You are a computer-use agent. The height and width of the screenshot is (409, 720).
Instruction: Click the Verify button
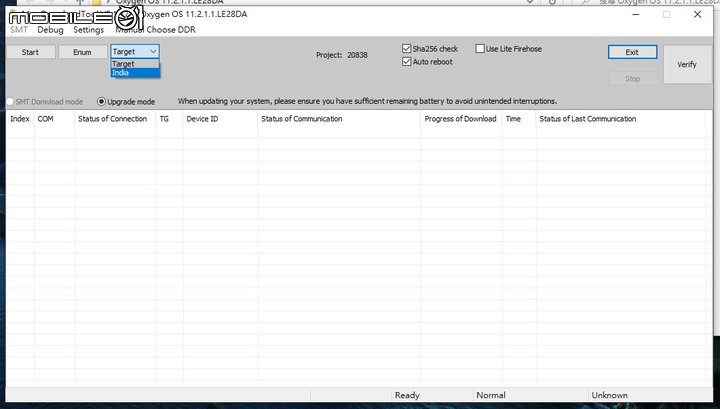pyautogui.click(x=687, y=64)
